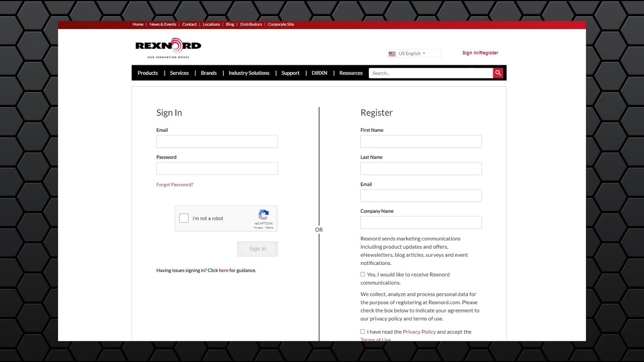Image resolution: width=644 pixels, height=362 pixels.
Task: Open the Services menu
Action: pos(179,73)
